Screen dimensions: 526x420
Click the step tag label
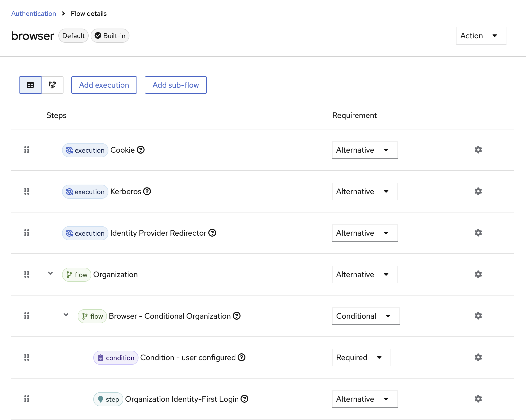coord(108,399)
